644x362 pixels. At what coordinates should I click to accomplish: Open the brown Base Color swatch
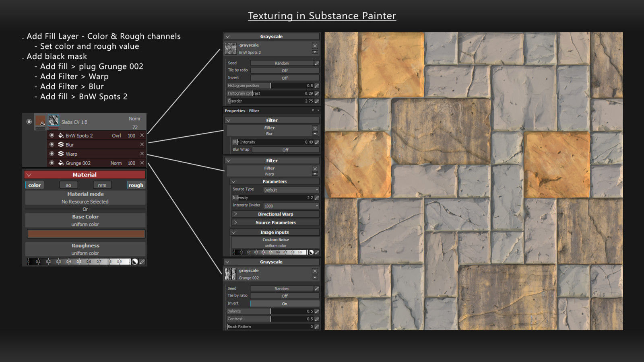(86, 234)
